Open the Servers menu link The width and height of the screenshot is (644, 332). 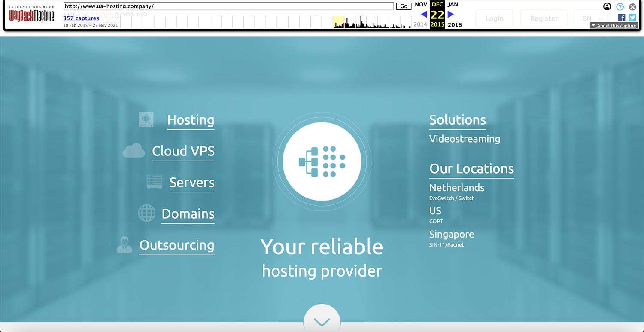pos(192,183)
